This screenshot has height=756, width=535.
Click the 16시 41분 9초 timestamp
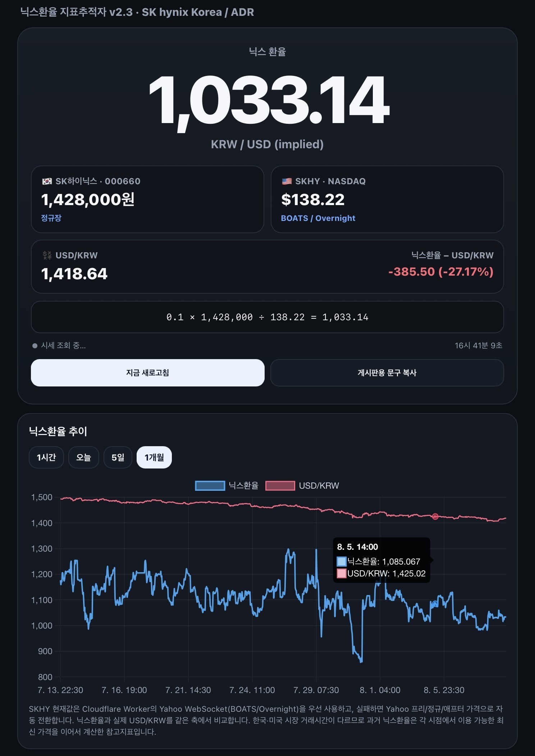point(479,345)
